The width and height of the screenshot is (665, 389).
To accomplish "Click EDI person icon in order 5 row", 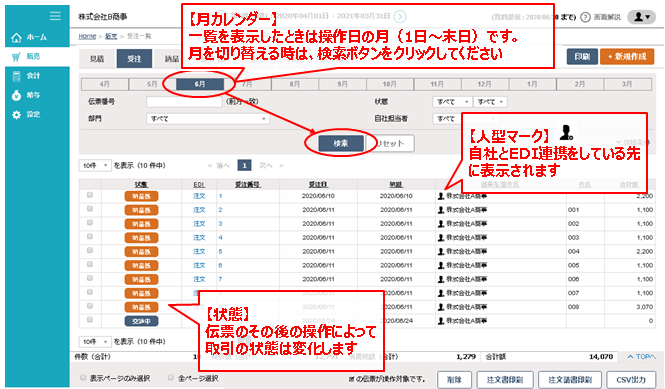I will tap(441, 252).
